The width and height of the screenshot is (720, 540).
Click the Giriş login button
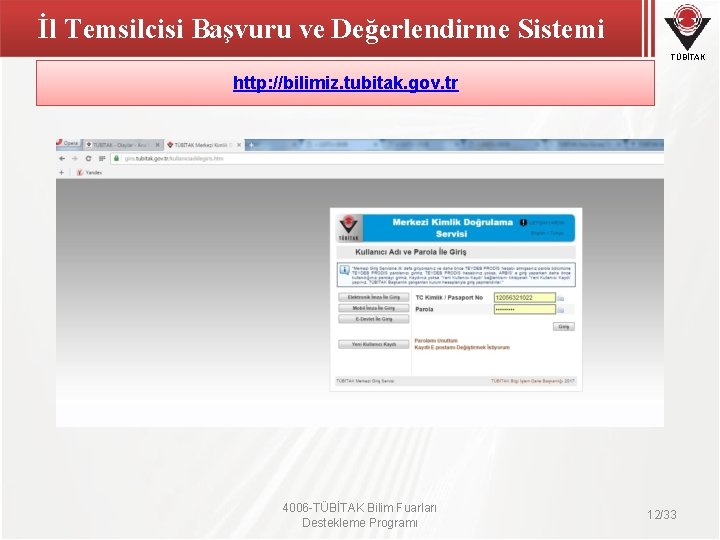(x=563, y=327)
